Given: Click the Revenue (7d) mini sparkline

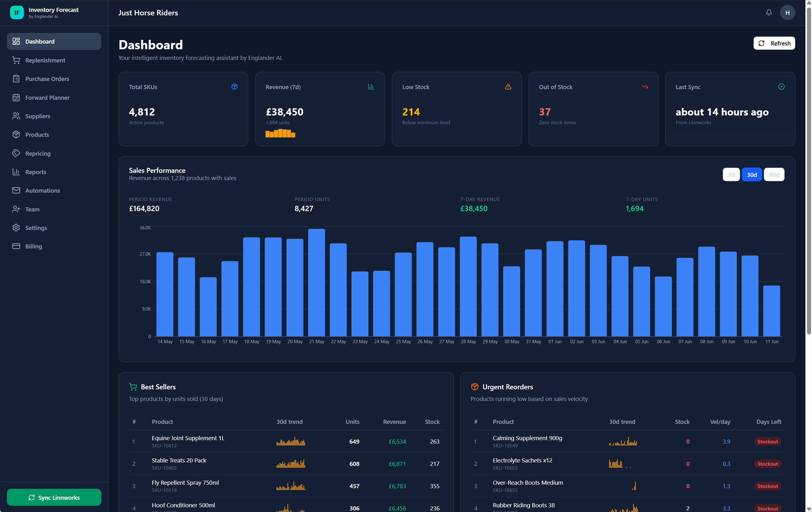Looking at the screenshot, I should (x=280, y=133).
